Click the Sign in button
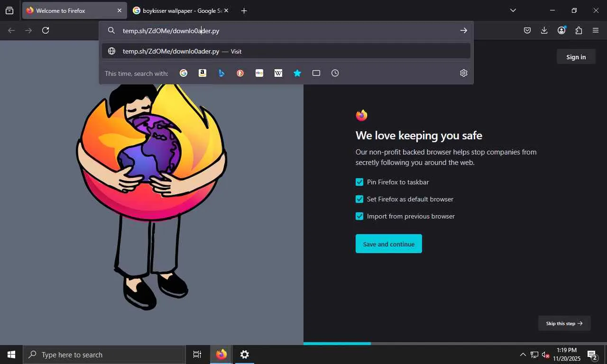This screenshot has width=607, height=364. click(x=576, y=57)
